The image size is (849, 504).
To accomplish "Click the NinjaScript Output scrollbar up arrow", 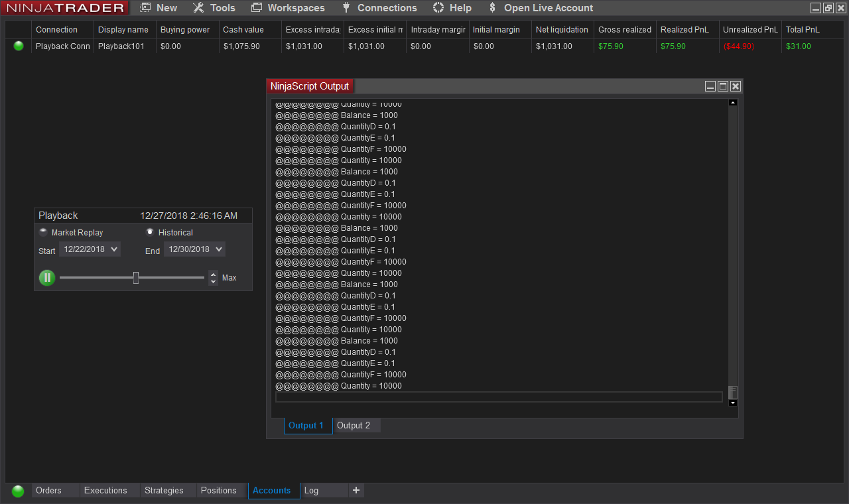I will pos(733,103).
